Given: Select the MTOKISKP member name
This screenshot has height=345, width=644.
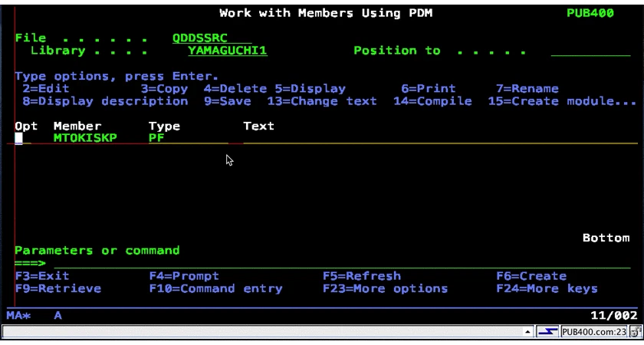Looking at the screenshot, I should pyautogui.click(x=85, y=138).
